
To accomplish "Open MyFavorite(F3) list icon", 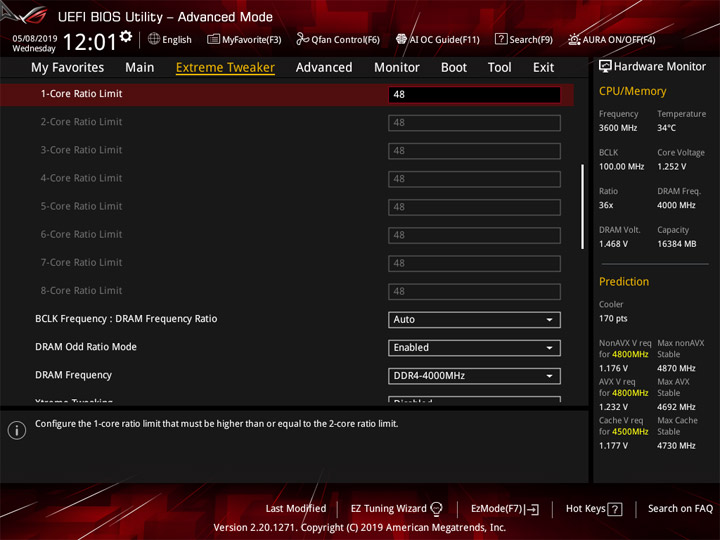I will click(213, 39).
